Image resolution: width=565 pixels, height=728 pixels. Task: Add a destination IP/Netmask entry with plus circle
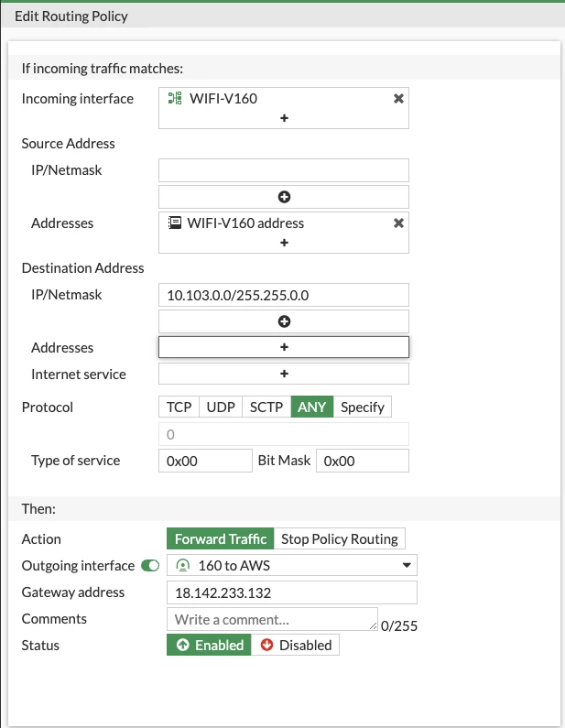click(x=284, y=321)
